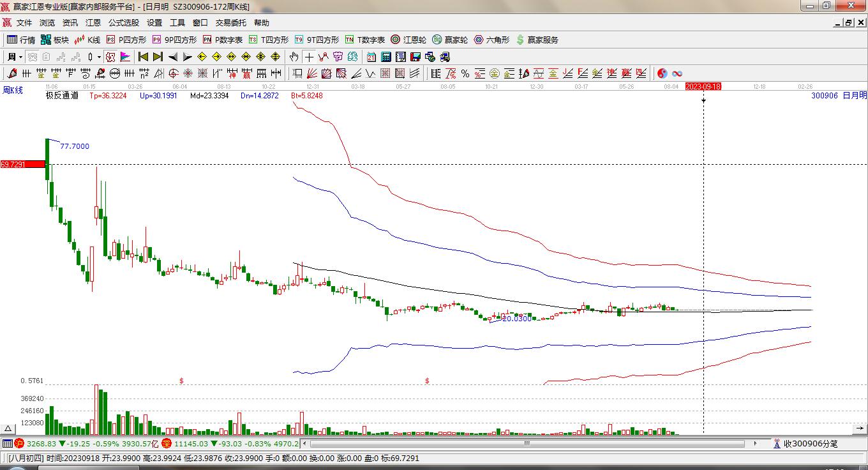This screenshot has width=868, height=470.
Task: Click the blue infinity symbol icon
Action: point(677,73)
